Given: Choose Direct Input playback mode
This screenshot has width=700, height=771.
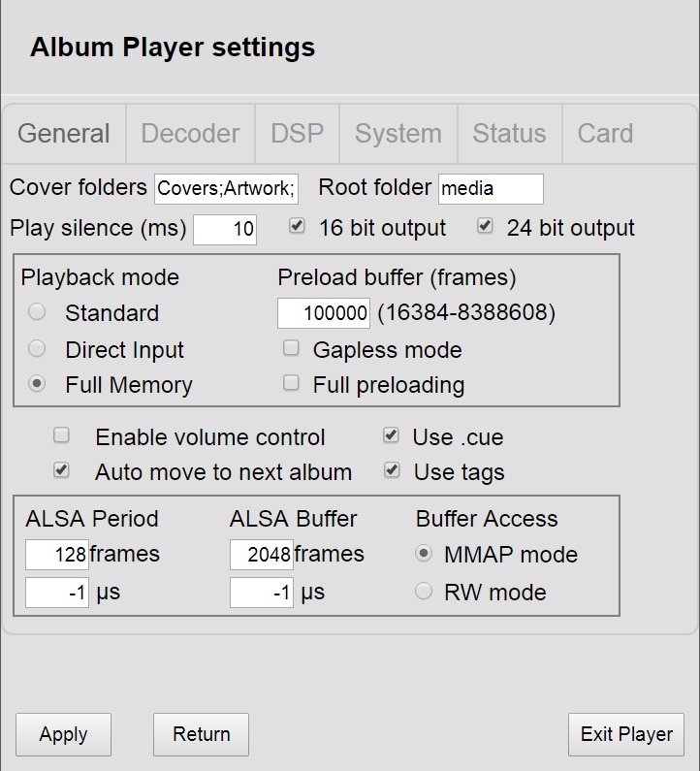Looking at the screenshot, I should [37, 348].
